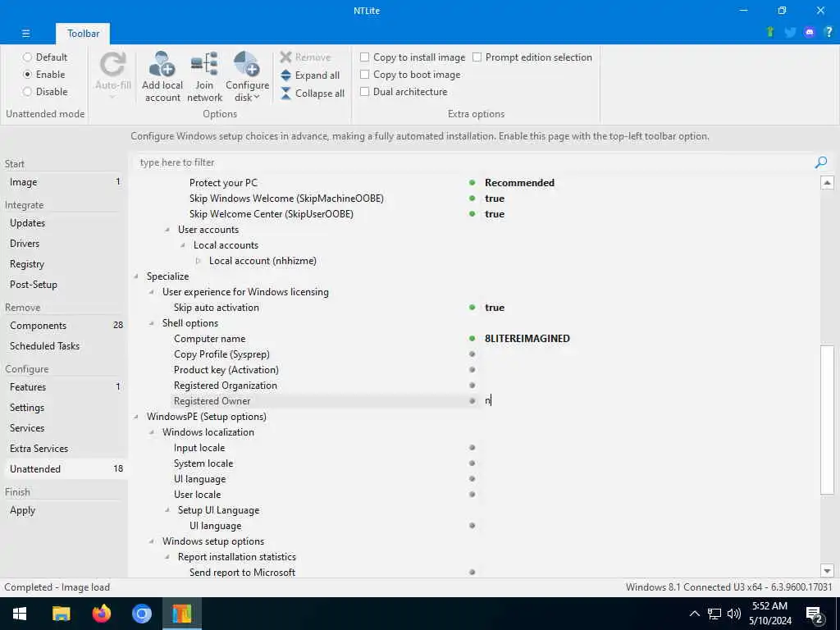840x630 pixels.
Task: Click the NTLite taskbar icon
Action: [181, 614]
